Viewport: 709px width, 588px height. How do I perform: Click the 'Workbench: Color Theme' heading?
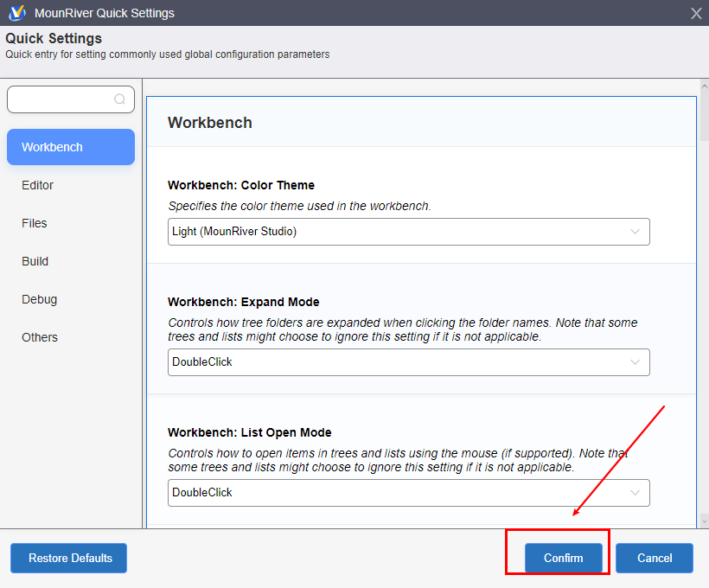coord(241,185)
